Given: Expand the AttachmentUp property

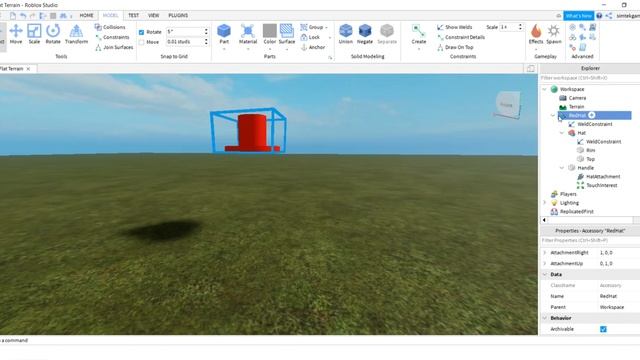Looking at the screenshot, I should (x=544, y=264).
